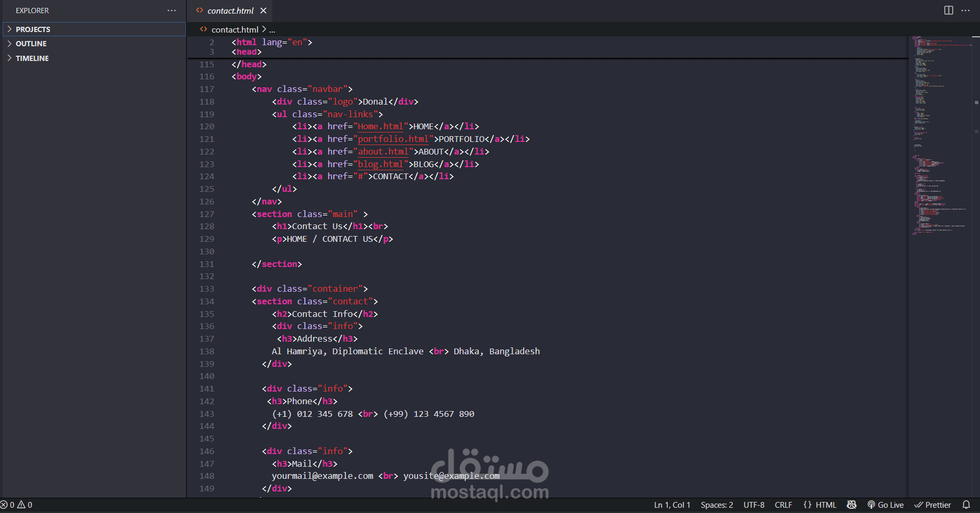This screenshot has height=513, width=980.
Task: Click the section class="contact" line
Action: click(315, 301)
